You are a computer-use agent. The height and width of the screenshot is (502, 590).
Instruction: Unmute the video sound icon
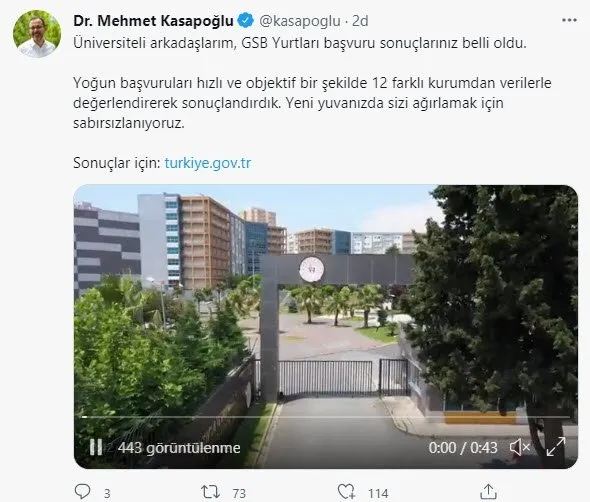pyautogui.click(x=520, y=448)
